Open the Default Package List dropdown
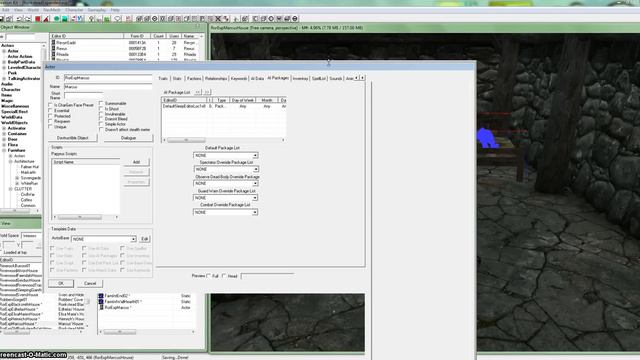The height and width of the screenshot is (360, 640). tap(226, 156)
